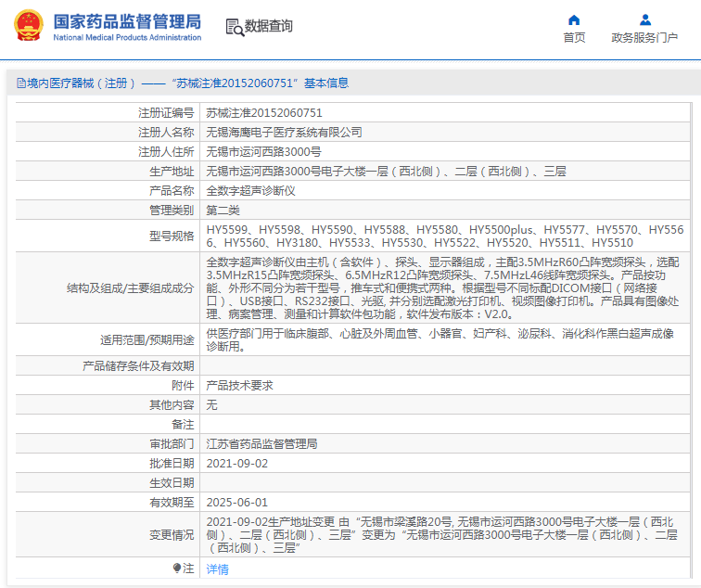Select registration number 苏械注准20152060751 value cell

point(445,112)
